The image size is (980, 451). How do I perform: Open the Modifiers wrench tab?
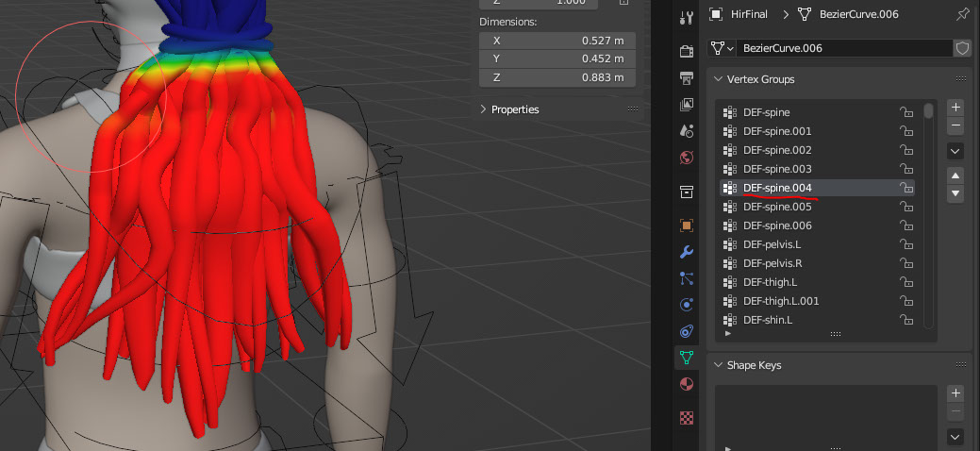[686, 252]
